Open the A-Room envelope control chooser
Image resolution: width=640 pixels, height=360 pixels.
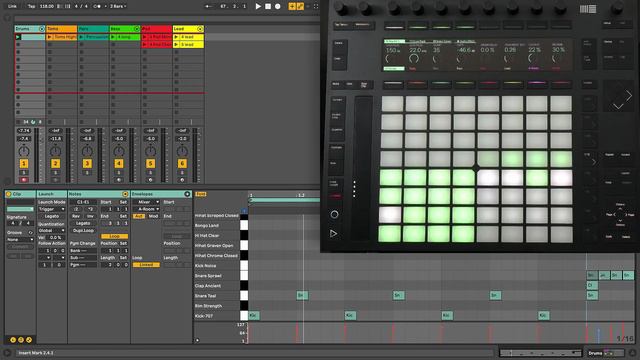coord(146,209)
